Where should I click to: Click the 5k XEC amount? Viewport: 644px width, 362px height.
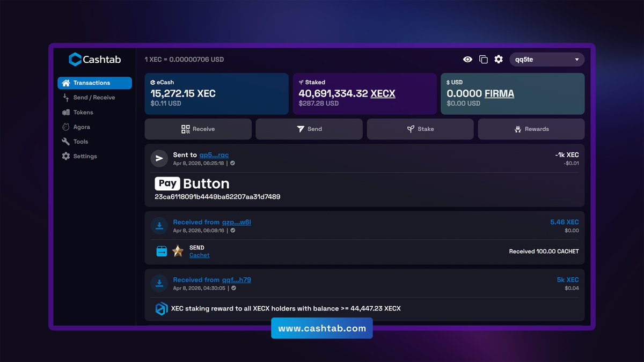point(568,280)
